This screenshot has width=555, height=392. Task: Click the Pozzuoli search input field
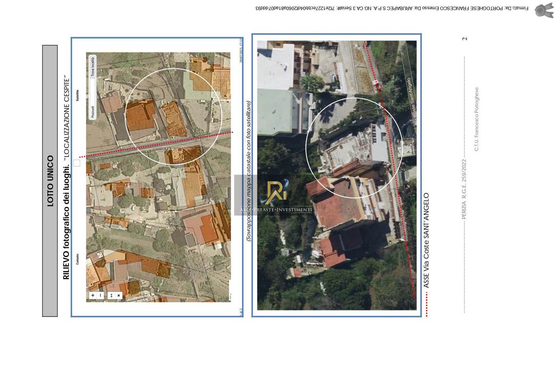[93, 98]
